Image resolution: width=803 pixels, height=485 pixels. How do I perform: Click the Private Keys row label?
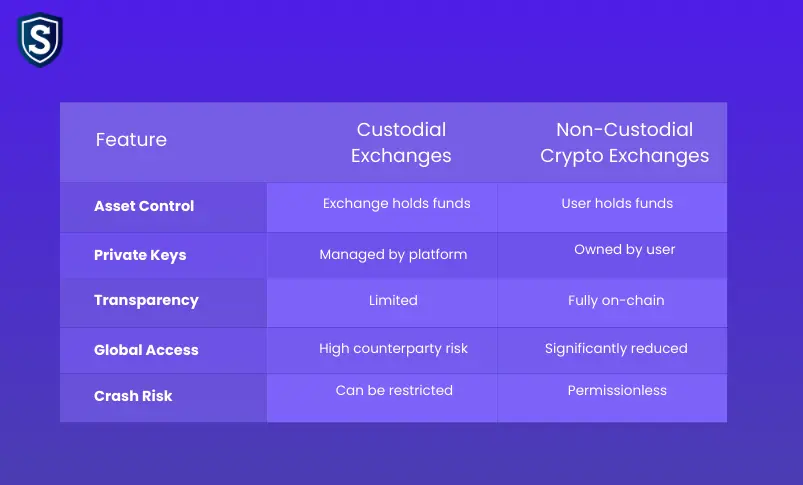click(140, 255)
